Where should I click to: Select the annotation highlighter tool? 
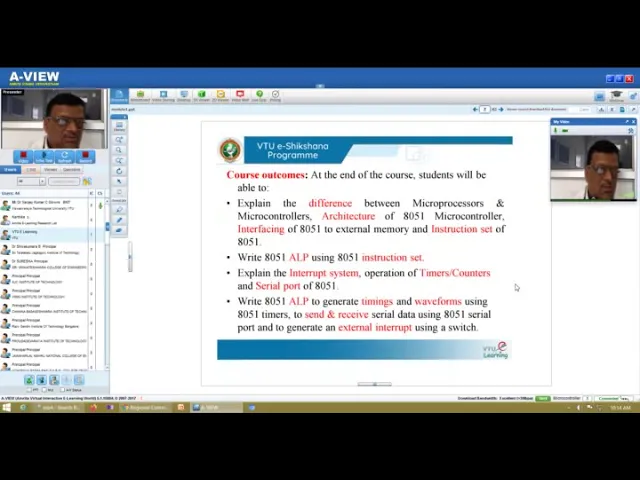119,209
